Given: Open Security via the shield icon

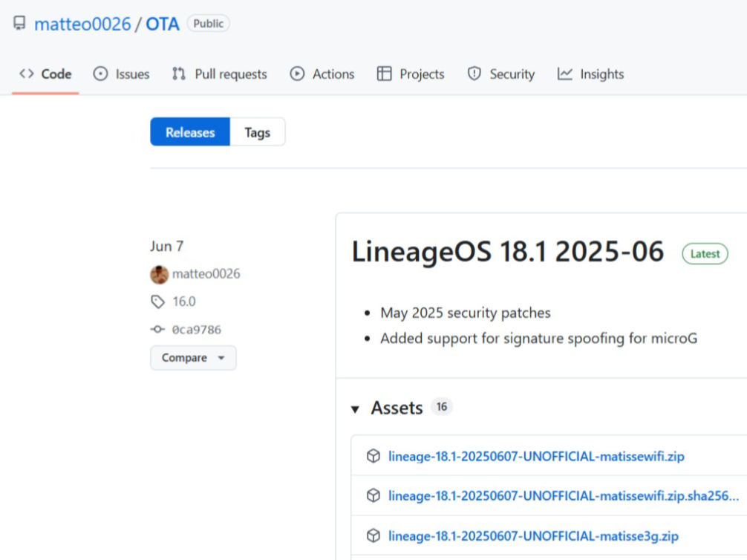Looking at the screenshot, I should [x=475, y=74].
